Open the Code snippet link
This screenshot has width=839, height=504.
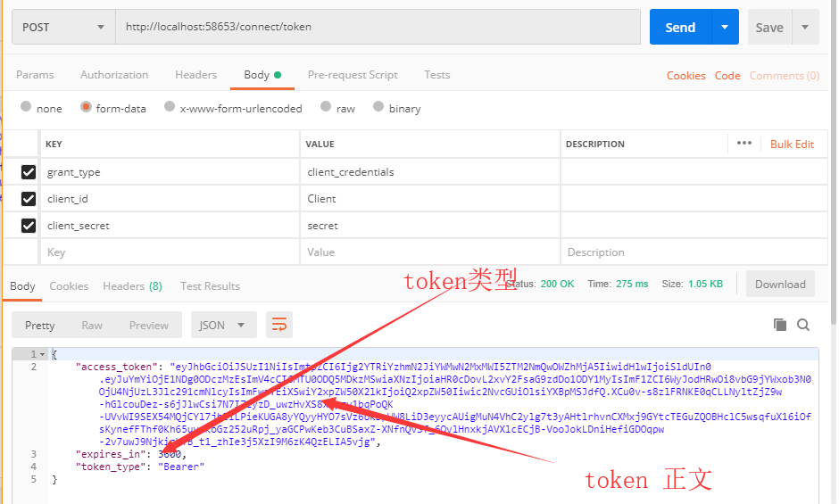tap(727, 76)
